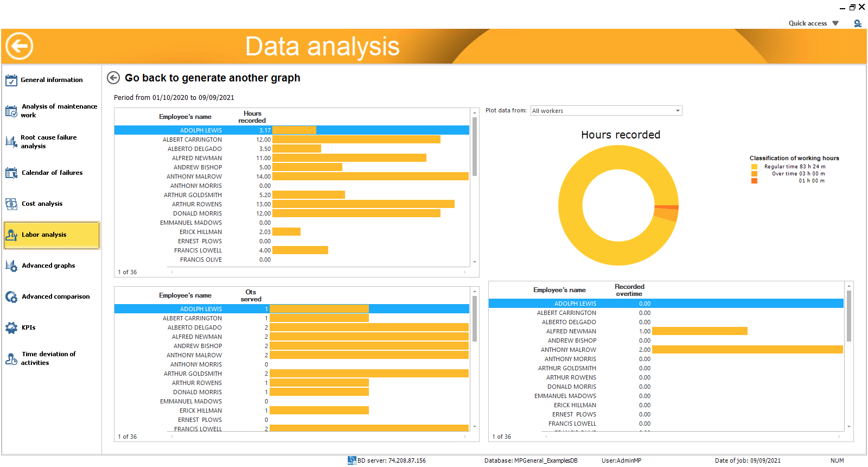Click the Recorded overtime table vertical scrollbar

click(x=849, y=316)
